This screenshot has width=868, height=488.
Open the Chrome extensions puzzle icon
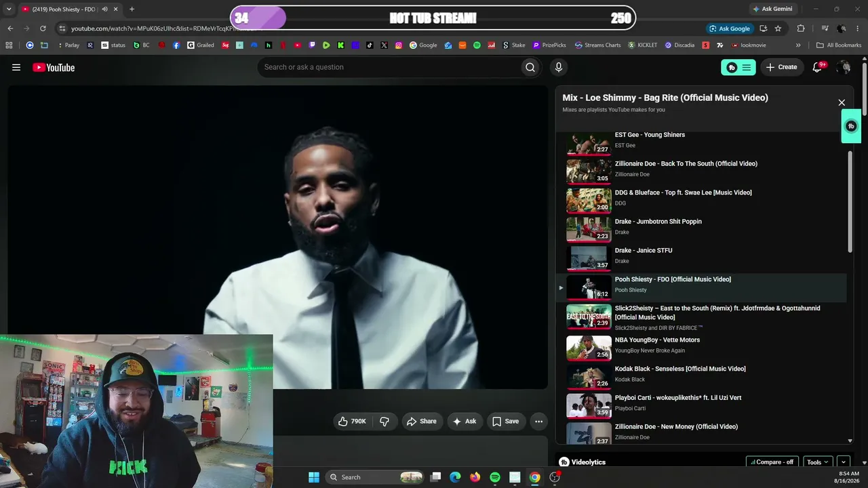(x=801, y=28)
